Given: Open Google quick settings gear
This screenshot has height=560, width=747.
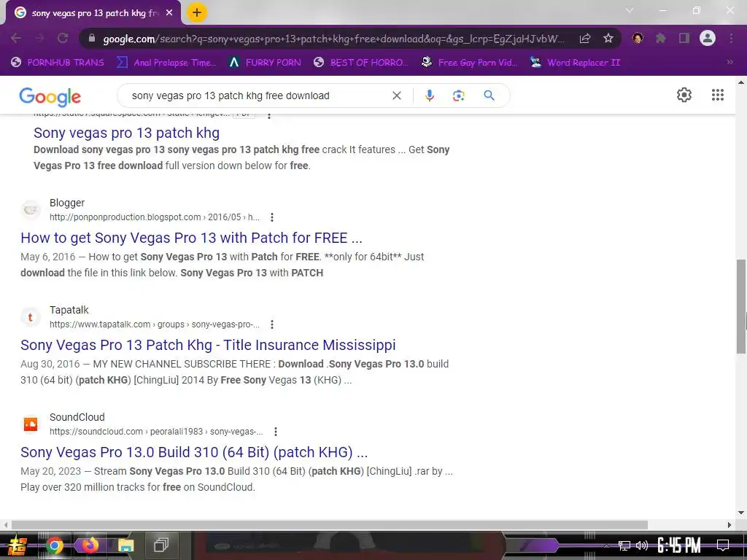Looking at the screenshot, I should (x=684, y=95).
